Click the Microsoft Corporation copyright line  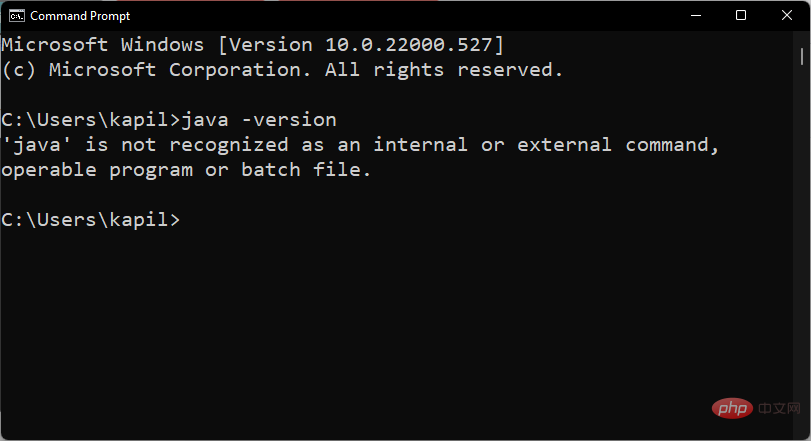[x=282, y=70]
